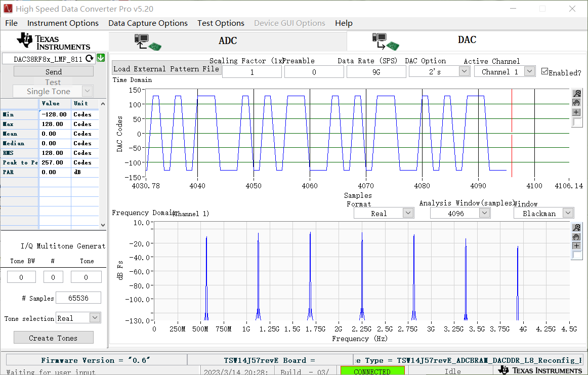The image size is (588, 375).
Task: Click the red cursor line in time graph
Action: tap(512, 133)
